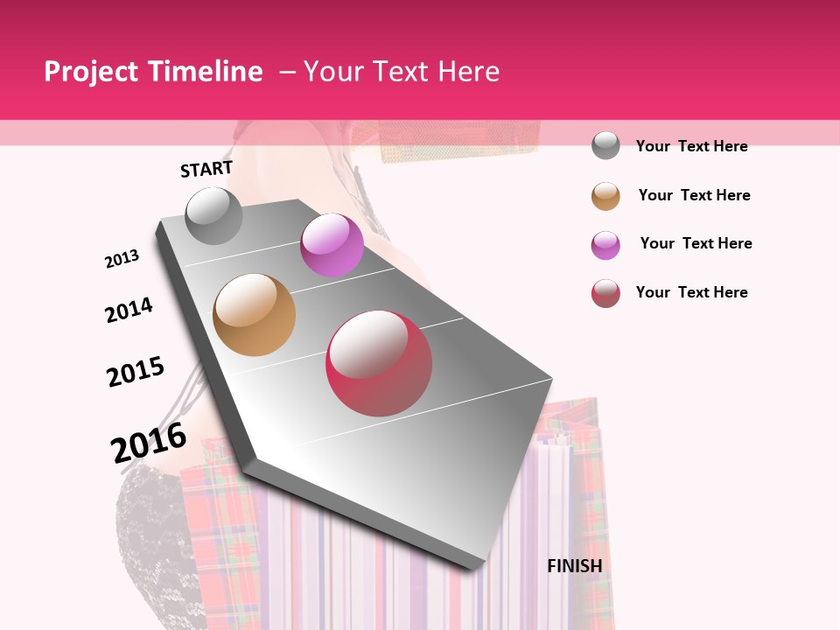The height and width of the screenshot is (630, 840).
Task: Click the START label
Action: coord(206,169)
